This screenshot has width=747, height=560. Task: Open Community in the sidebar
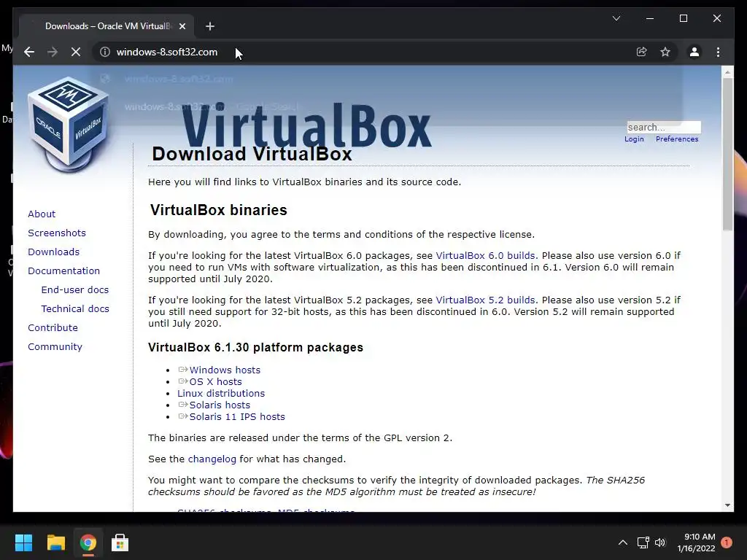55,347
